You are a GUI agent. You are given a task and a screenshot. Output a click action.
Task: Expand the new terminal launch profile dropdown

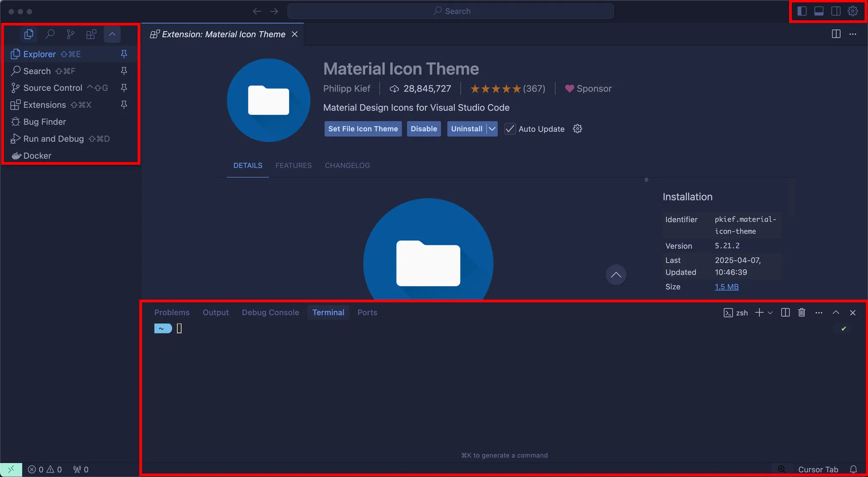click(x=770, y=312)
